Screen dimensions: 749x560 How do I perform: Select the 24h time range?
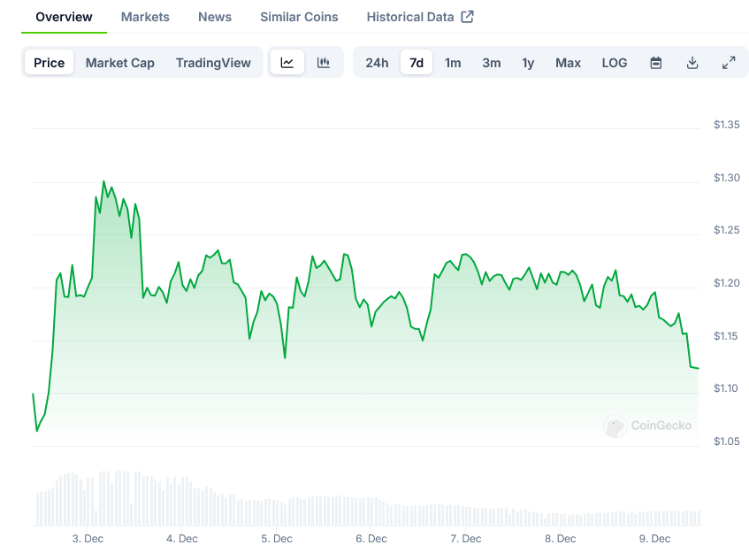click(377, 63)
